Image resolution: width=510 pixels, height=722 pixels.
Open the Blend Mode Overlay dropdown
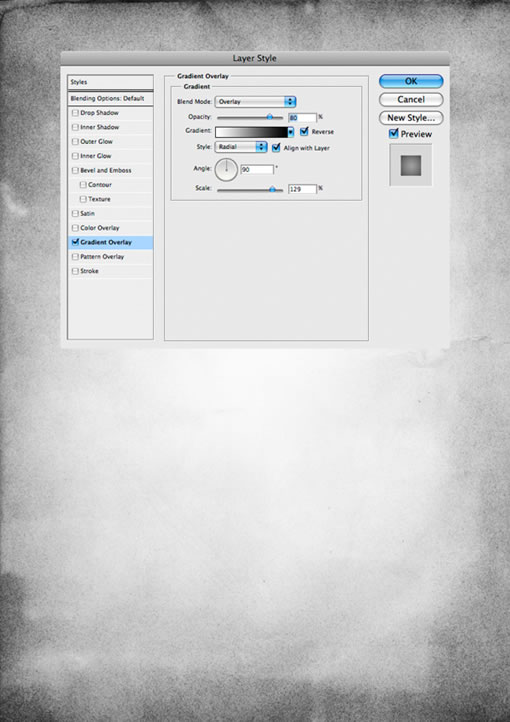pyautogui.click(x=255, y=102)
